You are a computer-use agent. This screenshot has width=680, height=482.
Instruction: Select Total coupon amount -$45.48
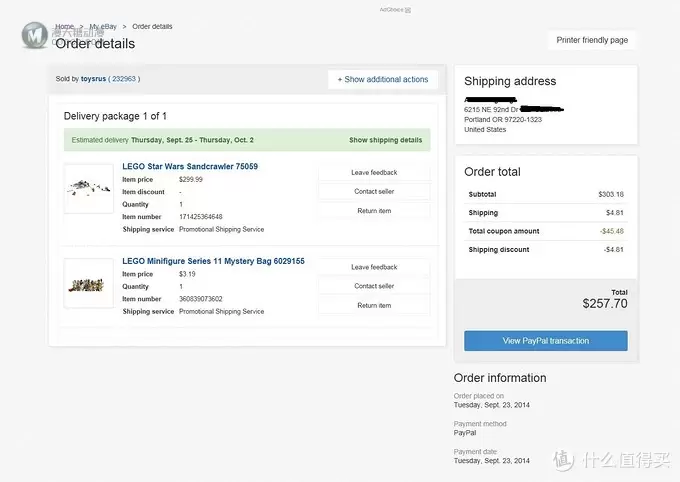point(612,231)
